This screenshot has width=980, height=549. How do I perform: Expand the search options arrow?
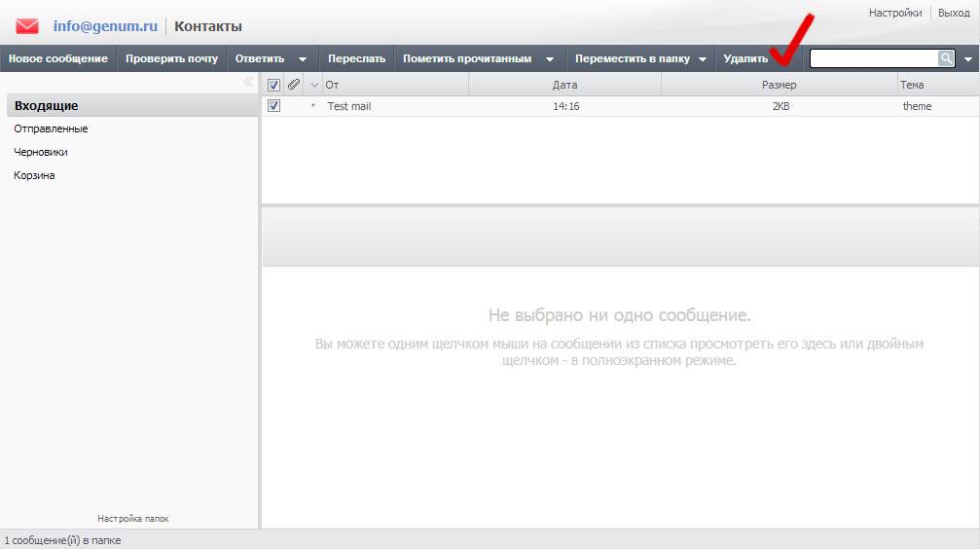pos(968,59)
